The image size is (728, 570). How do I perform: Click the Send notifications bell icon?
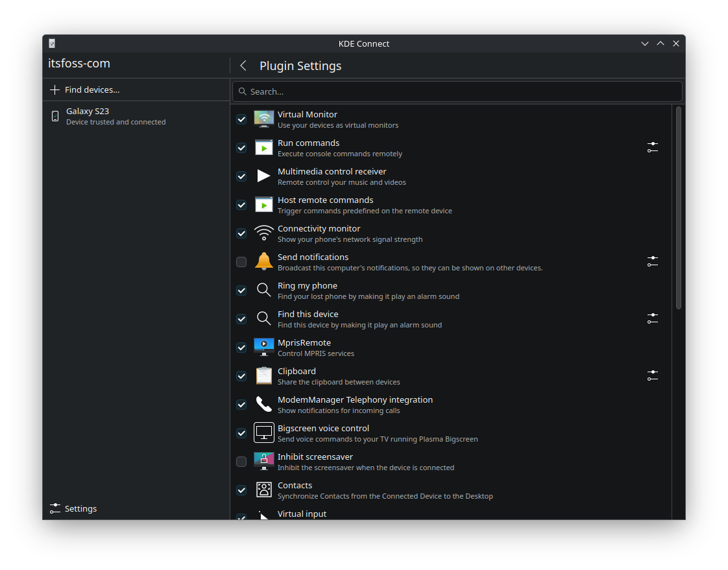pyautogui.click(x=264, y=262)
